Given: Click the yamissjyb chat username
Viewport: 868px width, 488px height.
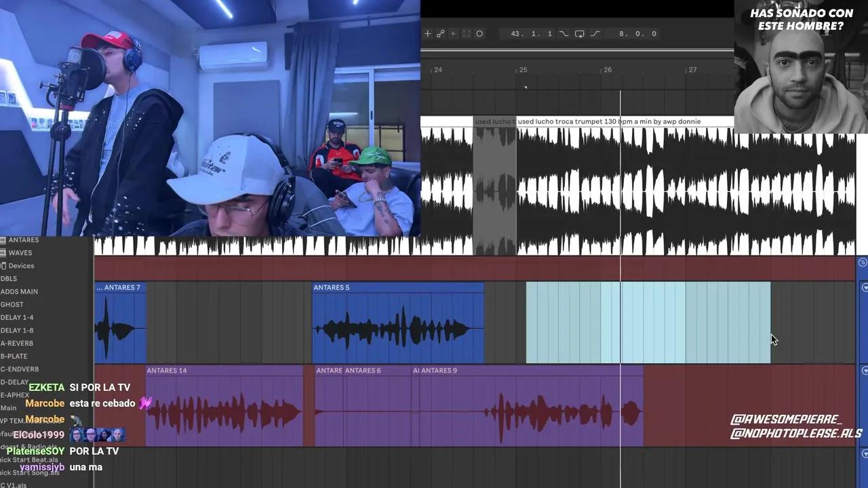Looking at the screenshot, I should pos(42,467).
